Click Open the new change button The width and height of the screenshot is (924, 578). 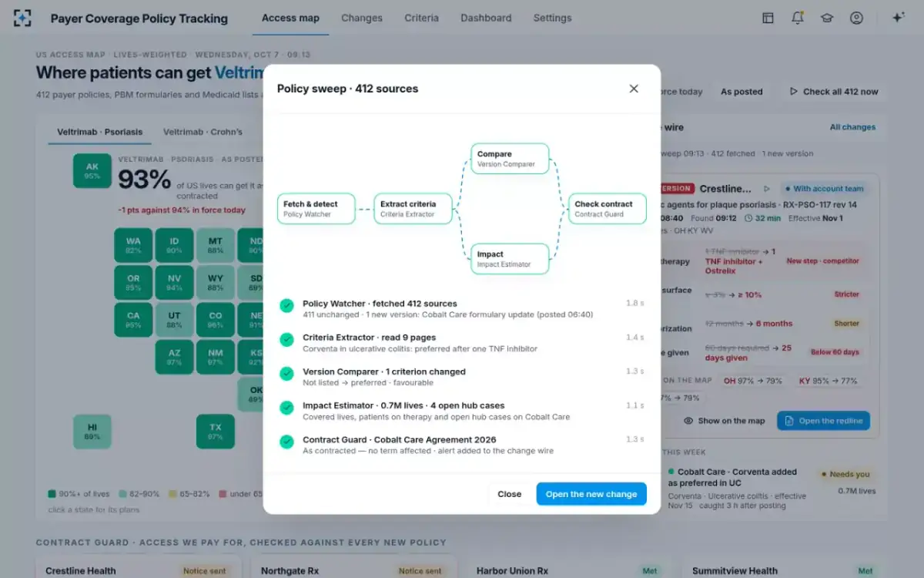pyautogui.click(x=591, y=494)
